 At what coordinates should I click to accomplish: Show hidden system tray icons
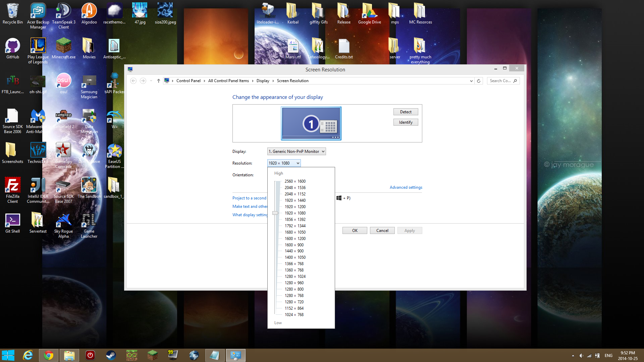click(x=573, y=356)
